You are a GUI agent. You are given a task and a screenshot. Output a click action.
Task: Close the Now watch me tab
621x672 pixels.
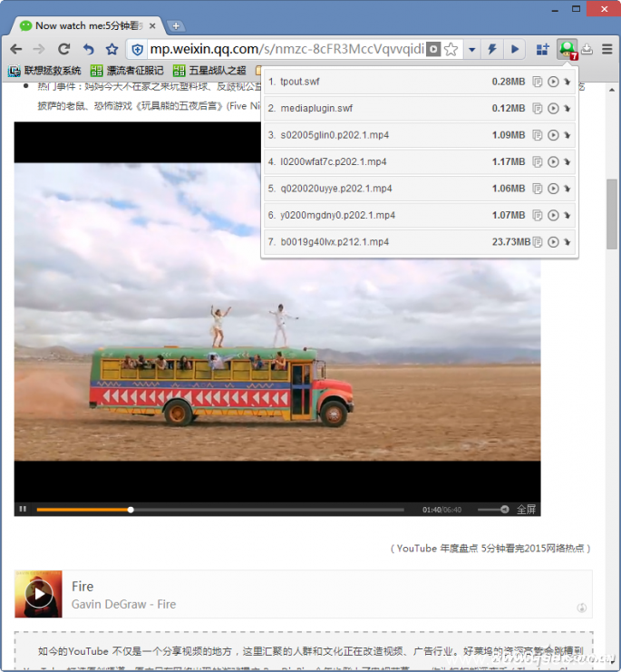(152, 26)
